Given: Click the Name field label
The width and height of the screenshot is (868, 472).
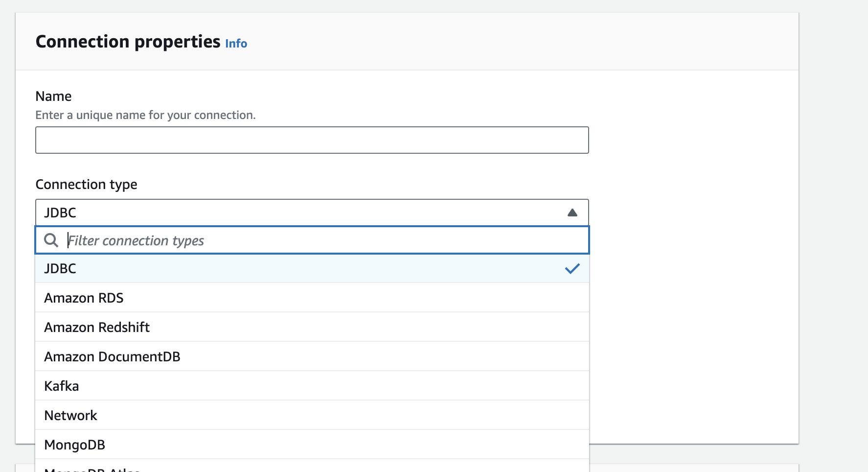Looking at the screenshot, I should [x=53, y=96].
